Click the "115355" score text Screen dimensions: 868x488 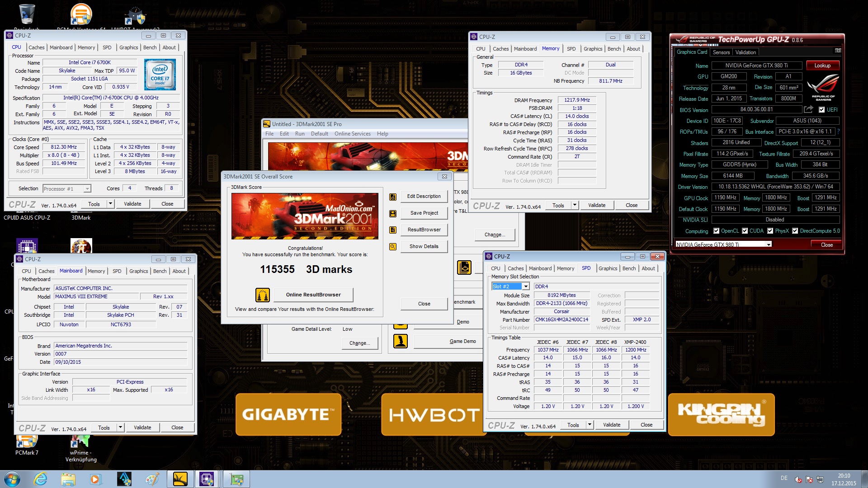277,270
